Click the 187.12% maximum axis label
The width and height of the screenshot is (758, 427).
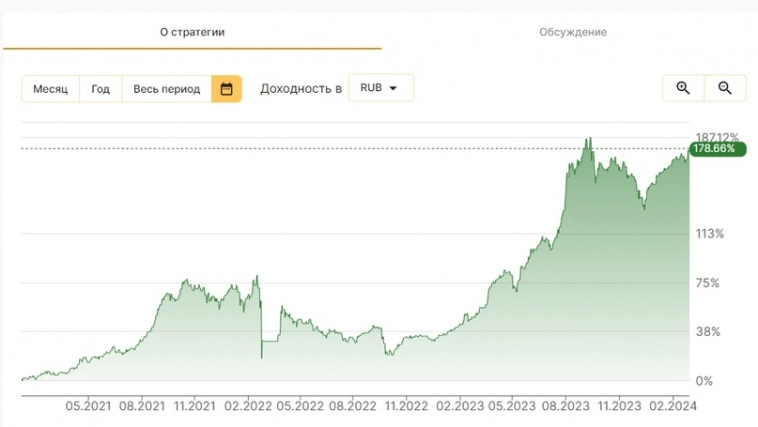pos(717,137)
